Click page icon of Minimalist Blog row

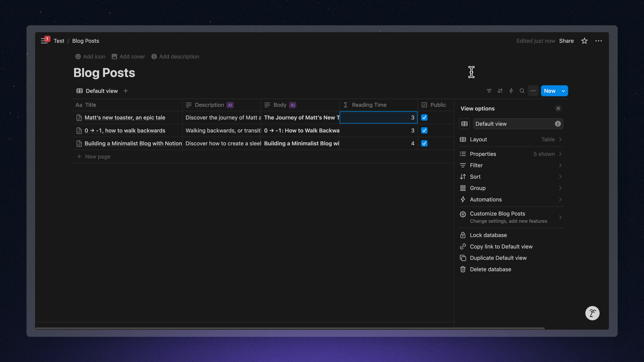[x=79, y=144]
